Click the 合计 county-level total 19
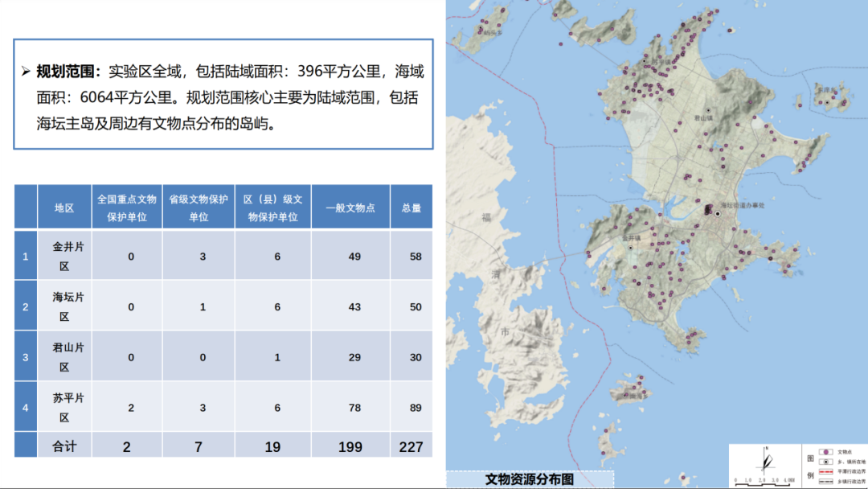The image size is (868, 489). pyautogui.click(x=272, y=447)
